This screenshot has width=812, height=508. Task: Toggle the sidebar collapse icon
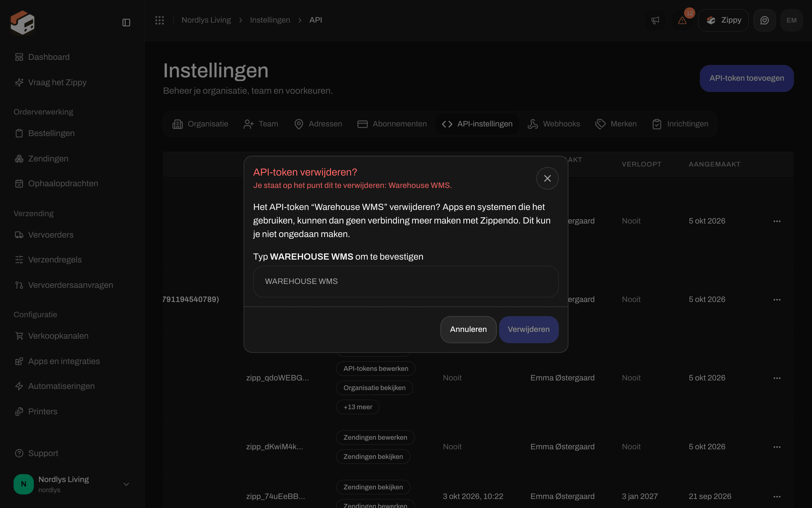(126, 23)
